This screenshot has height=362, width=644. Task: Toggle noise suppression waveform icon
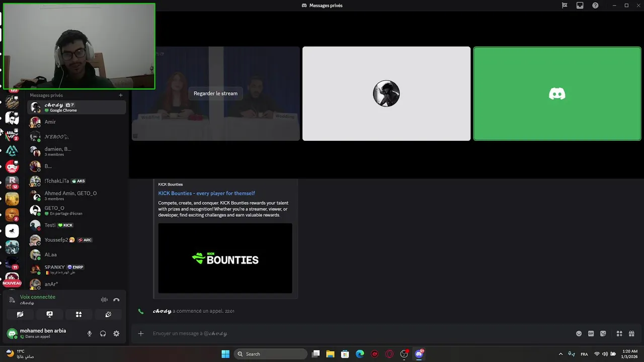pyautogui.click(x=104, y=300)
